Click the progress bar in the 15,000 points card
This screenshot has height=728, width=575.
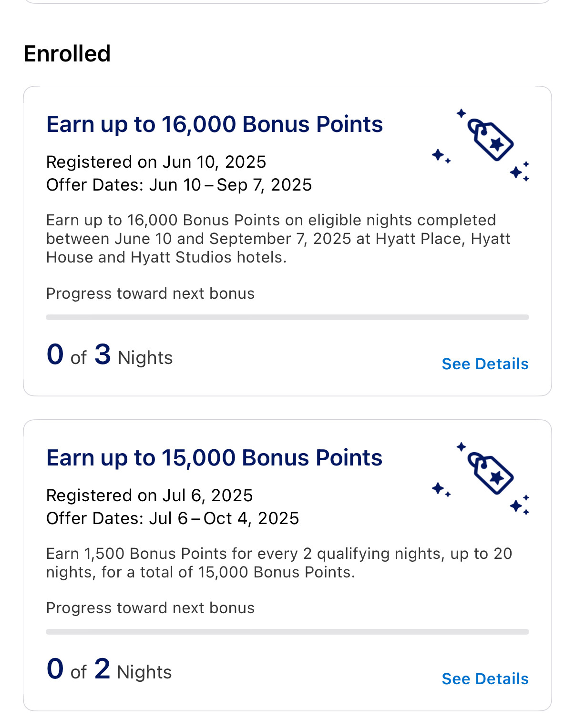287,632
